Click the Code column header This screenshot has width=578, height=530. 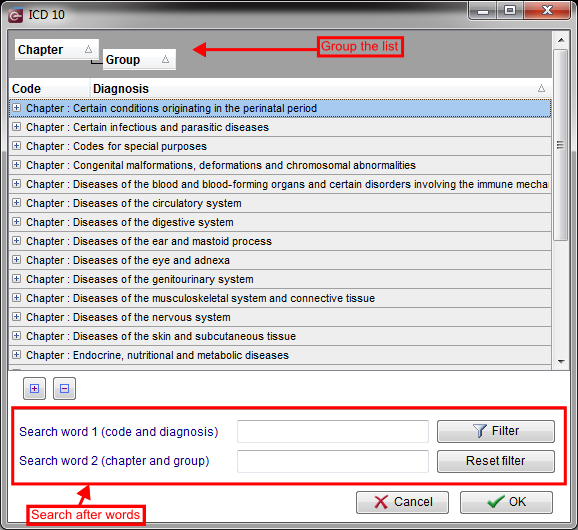tap(49, 88)
